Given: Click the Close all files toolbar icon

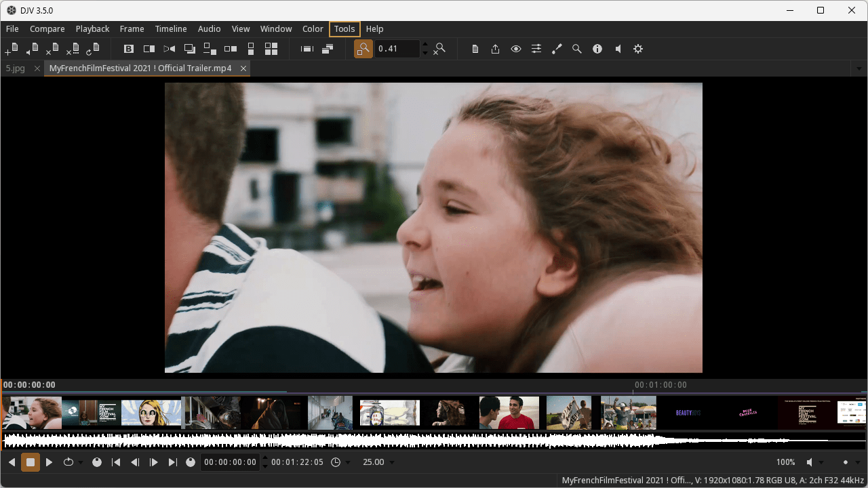Looking at the screenshot, I should 73,49.
